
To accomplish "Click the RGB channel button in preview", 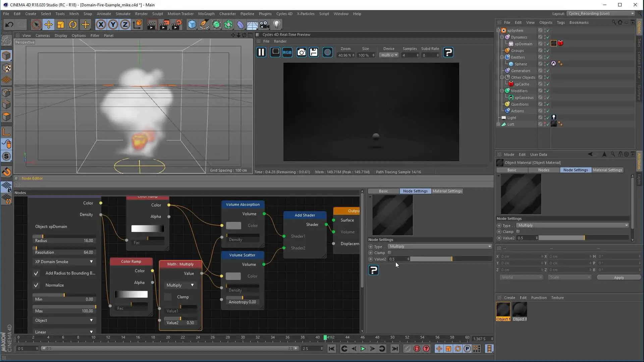I will pyautogui.click(x=287, y=52).
